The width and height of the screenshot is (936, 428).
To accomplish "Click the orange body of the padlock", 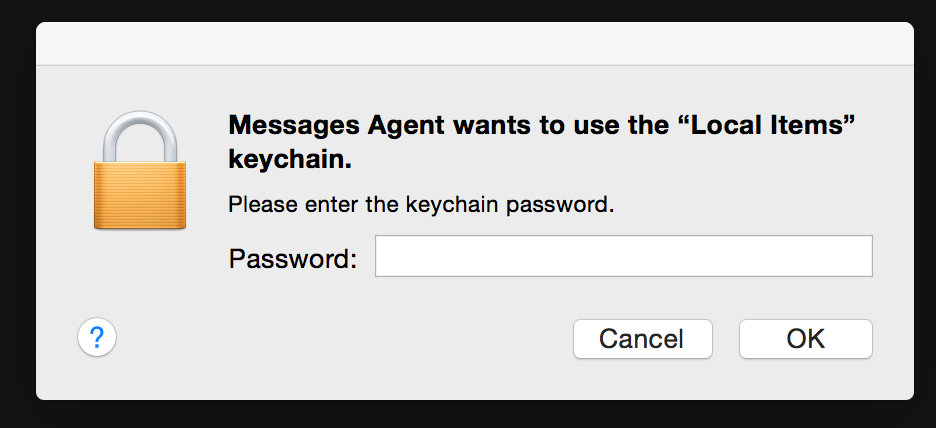I will pos(140,197).
